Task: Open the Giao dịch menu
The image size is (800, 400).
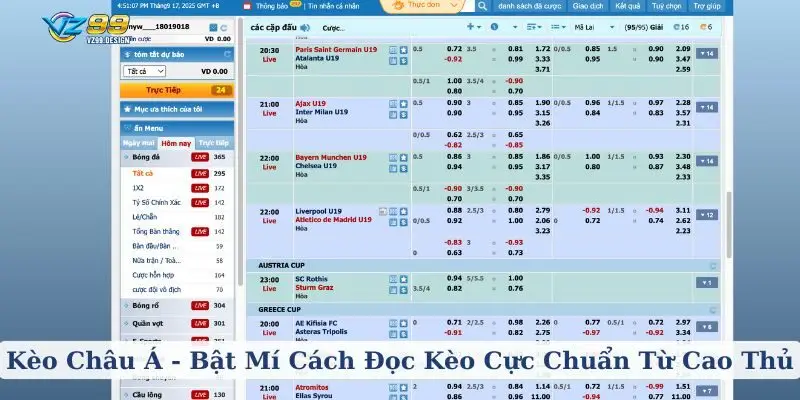Action: pyautogui.click(x=588, y=6)
